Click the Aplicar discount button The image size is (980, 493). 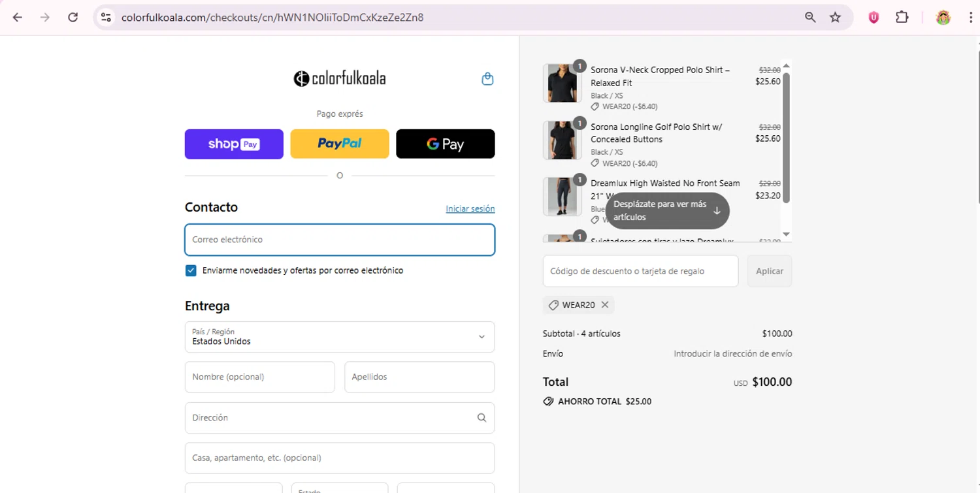(770, 271)
